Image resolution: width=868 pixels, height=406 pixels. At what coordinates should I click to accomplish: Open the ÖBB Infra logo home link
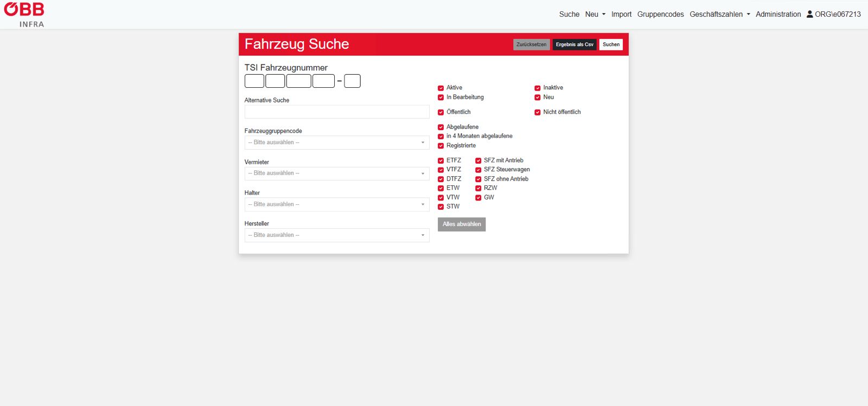[x=24, y=15]
